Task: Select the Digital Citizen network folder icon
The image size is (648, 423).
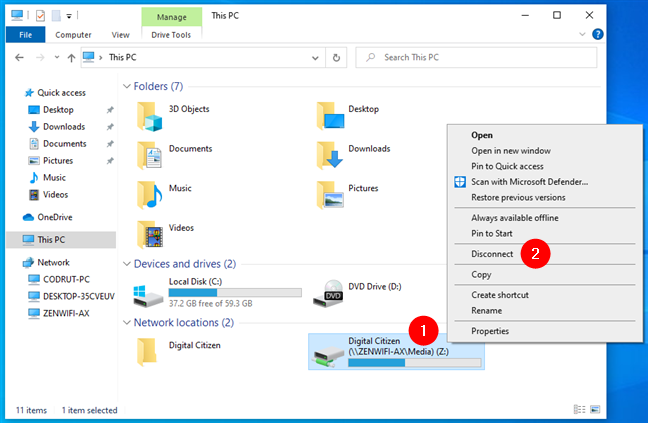Action: [x=147, y=352]
